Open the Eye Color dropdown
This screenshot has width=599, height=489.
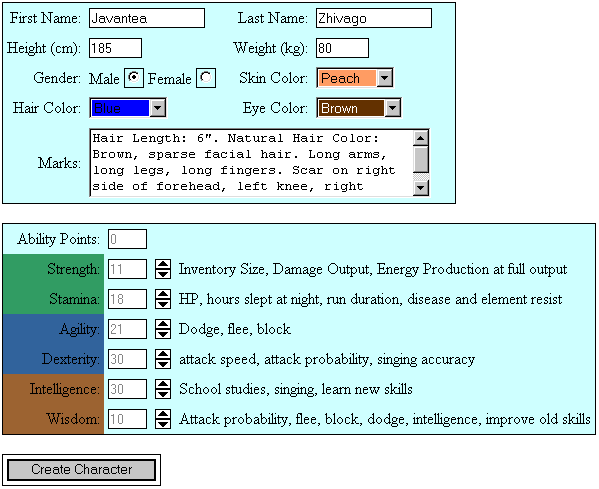pyautogui.click(x=393, y=108)
